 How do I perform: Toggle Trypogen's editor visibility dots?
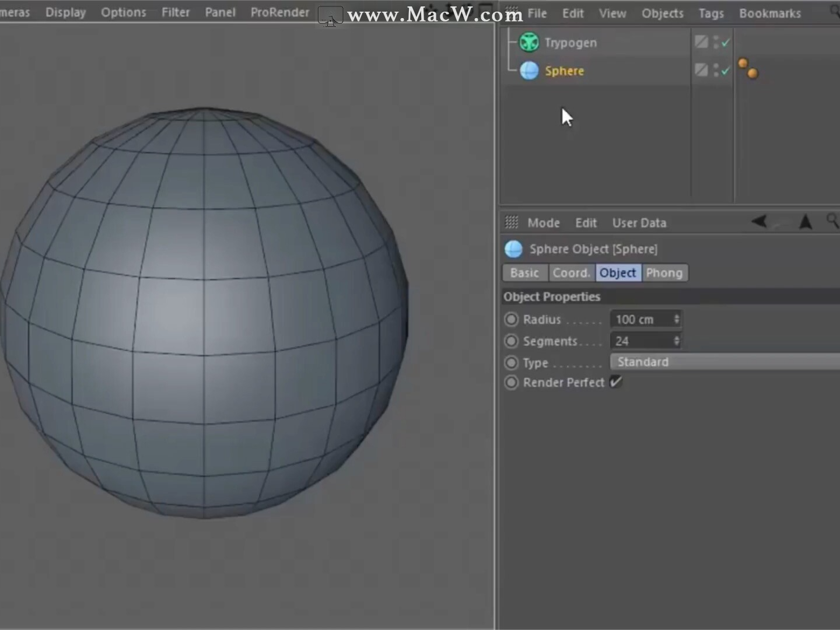[716, 41]
